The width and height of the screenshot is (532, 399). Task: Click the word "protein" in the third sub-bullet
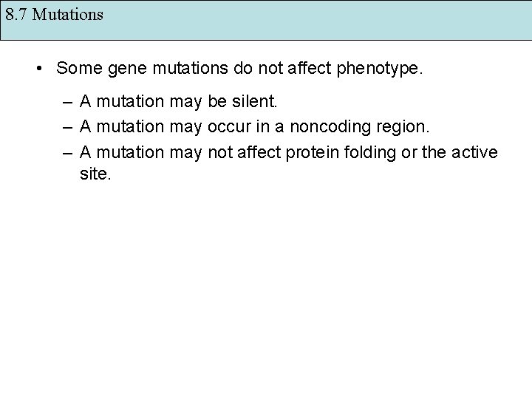click(x=311, y=151)
